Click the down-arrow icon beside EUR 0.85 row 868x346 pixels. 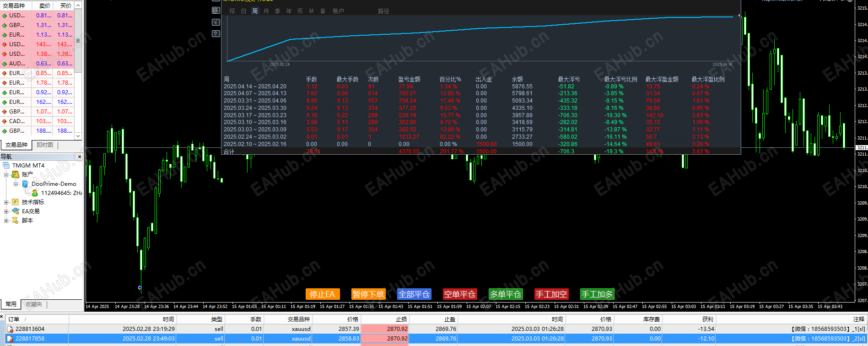coord(5,73)
